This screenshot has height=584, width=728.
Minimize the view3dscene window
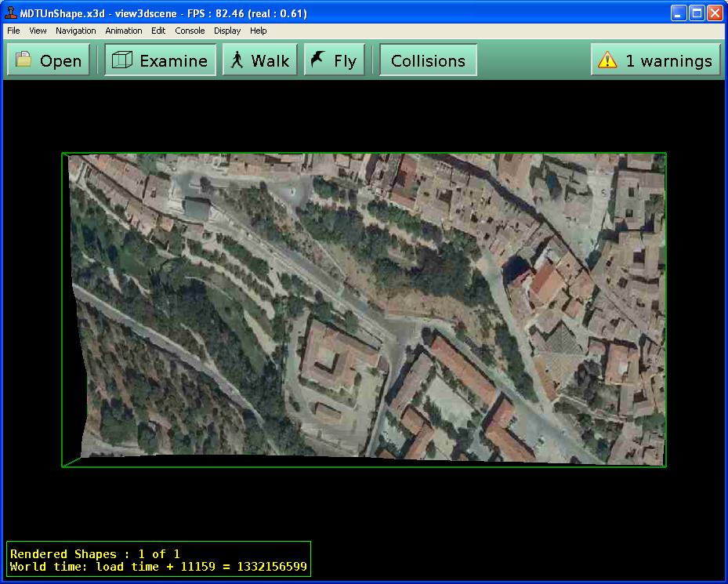[679, 13]
